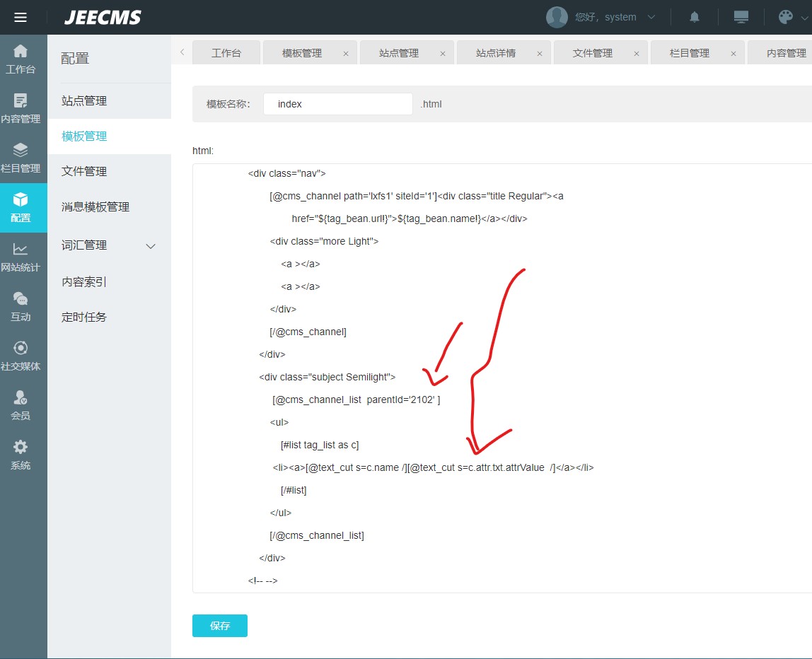Open the 工作台 sidebar icon
Image resolution: width=812 pixels, height=659 pixels.
[21, 59]
